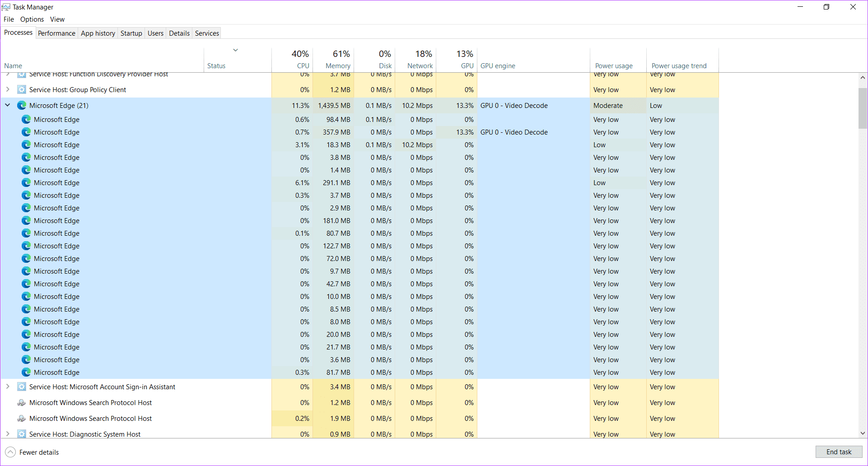Switch to the Details tab

click(x=179, y=33)
